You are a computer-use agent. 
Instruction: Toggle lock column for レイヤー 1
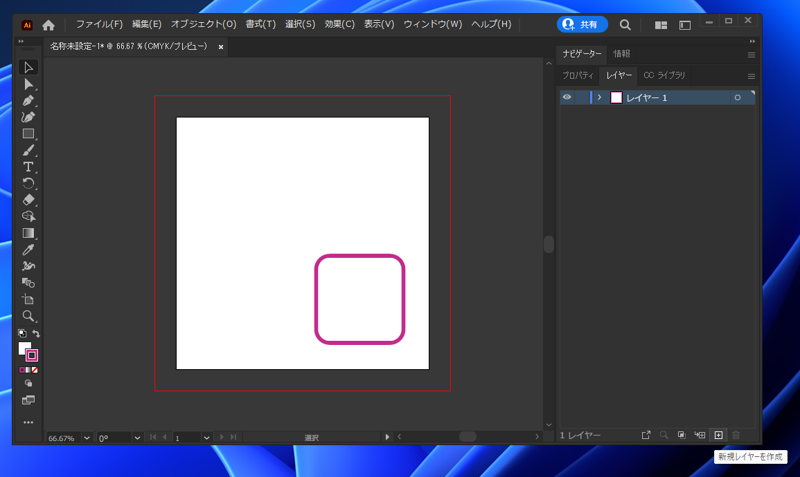pos(581,97)
